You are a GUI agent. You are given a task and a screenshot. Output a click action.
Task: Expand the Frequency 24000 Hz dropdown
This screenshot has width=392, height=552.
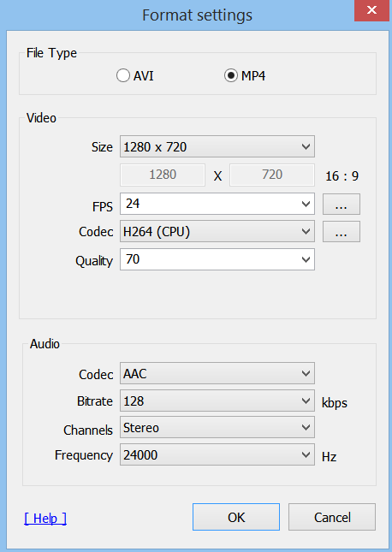pyautogui.click(x=217, y=454)
